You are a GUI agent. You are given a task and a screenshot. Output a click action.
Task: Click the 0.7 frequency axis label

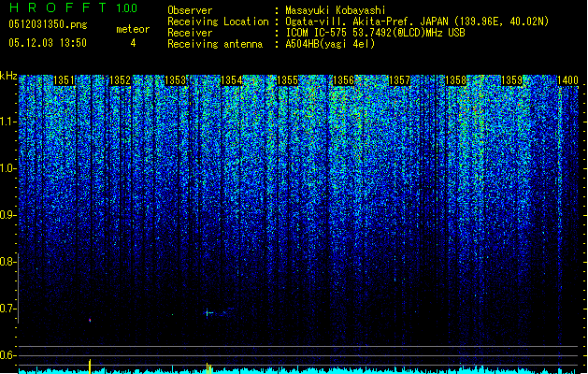(8, 309)
